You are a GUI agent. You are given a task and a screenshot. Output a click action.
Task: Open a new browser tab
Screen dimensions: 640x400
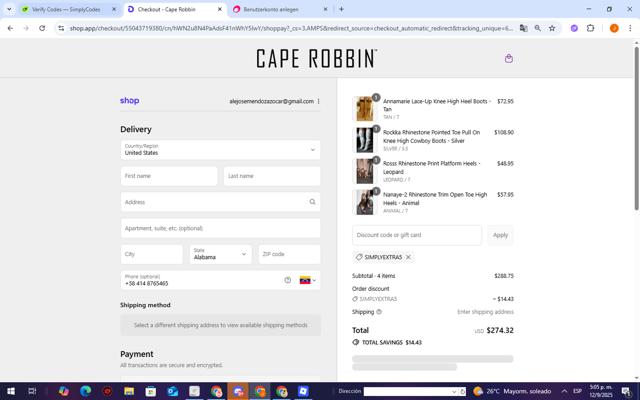[341, 9]
